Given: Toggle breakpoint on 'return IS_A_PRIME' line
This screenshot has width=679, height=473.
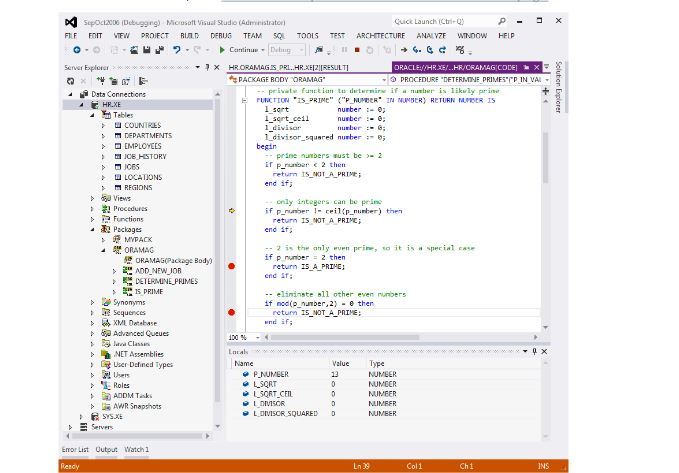Looking at the screenshot, I should coord(232,267).
